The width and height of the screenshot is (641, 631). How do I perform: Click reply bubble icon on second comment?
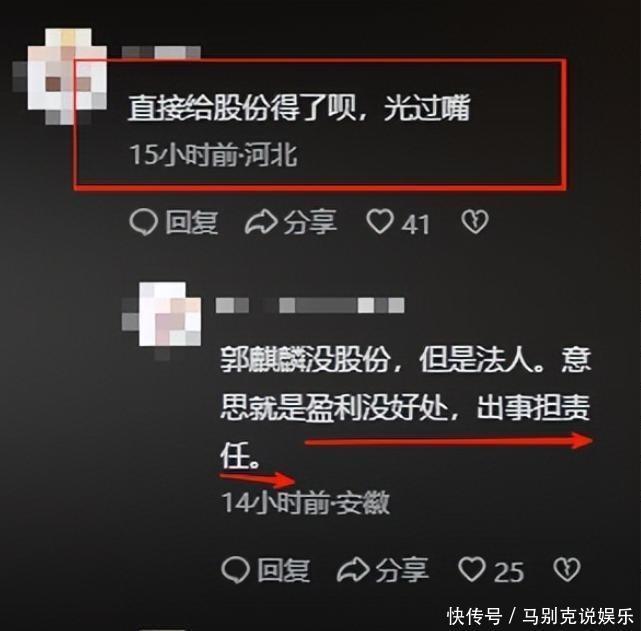(x=235, y=569)
